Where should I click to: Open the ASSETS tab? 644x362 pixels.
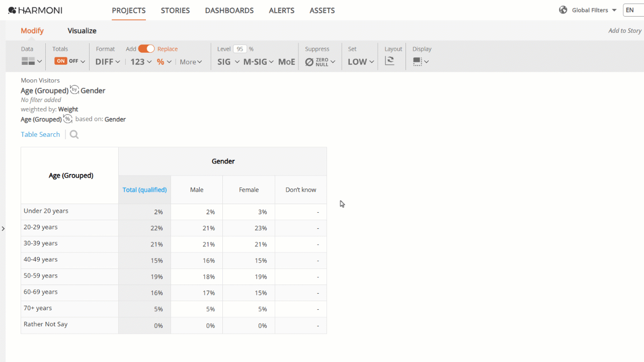(x=322, y=10)
